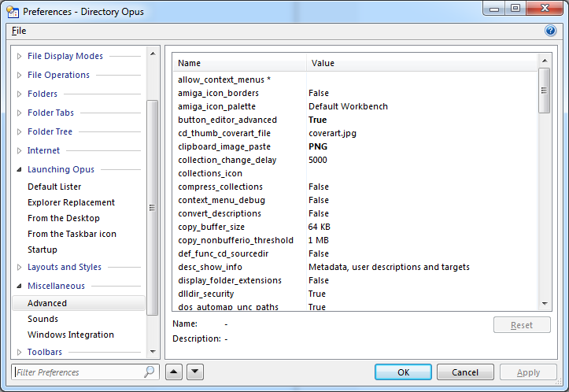Expand the File Display Modes category
The height and width of the screenshot is (392, 569).
pyautogui.click(x=19, y=56)
